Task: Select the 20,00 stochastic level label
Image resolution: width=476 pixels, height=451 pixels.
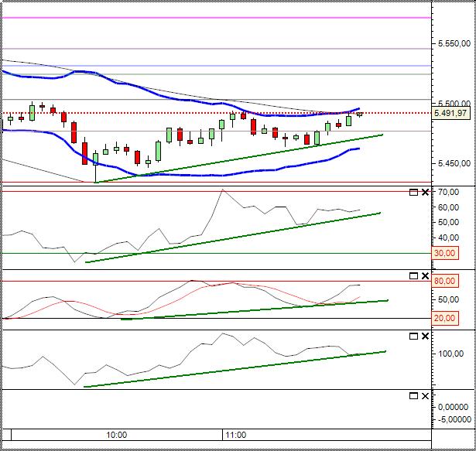Action: click(445, 318)
